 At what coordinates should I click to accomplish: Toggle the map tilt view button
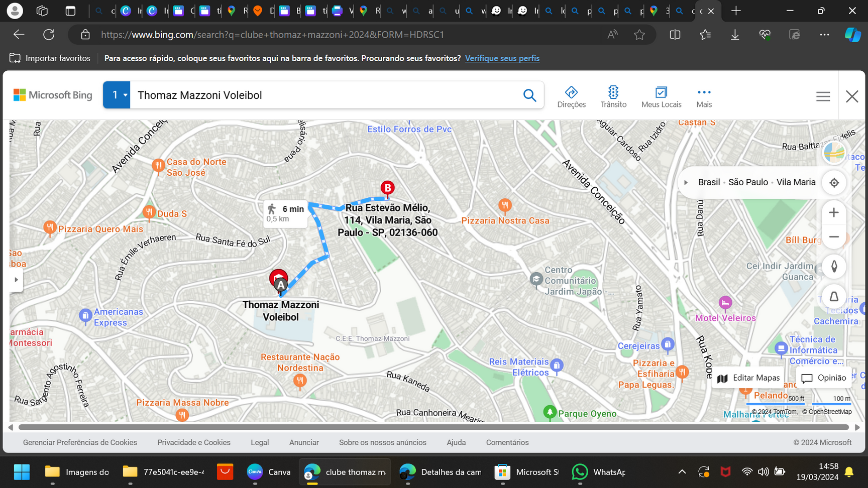click(x=834, y=297)
